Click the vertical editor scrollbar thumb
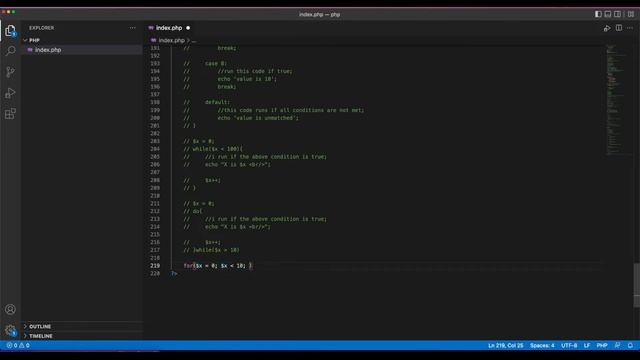Viewport: 640px width, 360px height. (636, 285)
